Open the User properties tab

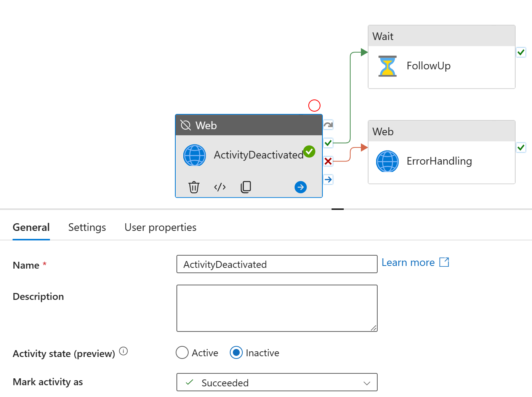point(160,227)
